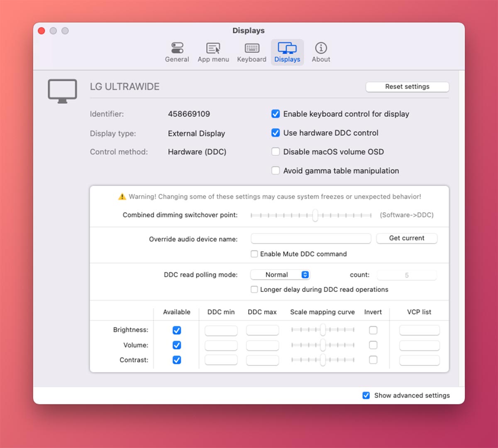498x448 pixels.
Task: Enable Invert for Brightness
Action: [x=373, y=330]
